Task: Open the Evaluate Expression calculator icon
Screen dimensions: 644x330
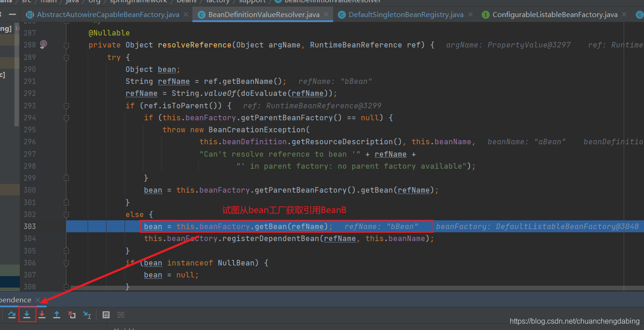Action: point(106,315)
